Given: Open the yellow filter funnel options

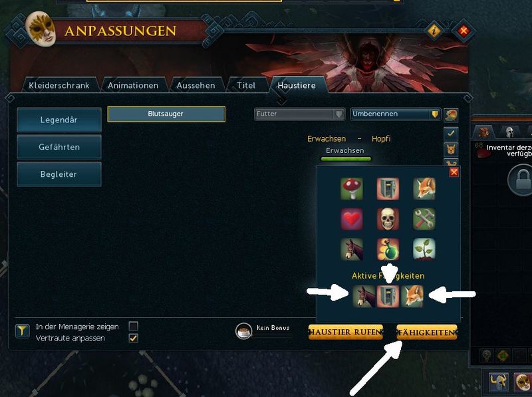Looking at the screenshot, I should point(22,331).
